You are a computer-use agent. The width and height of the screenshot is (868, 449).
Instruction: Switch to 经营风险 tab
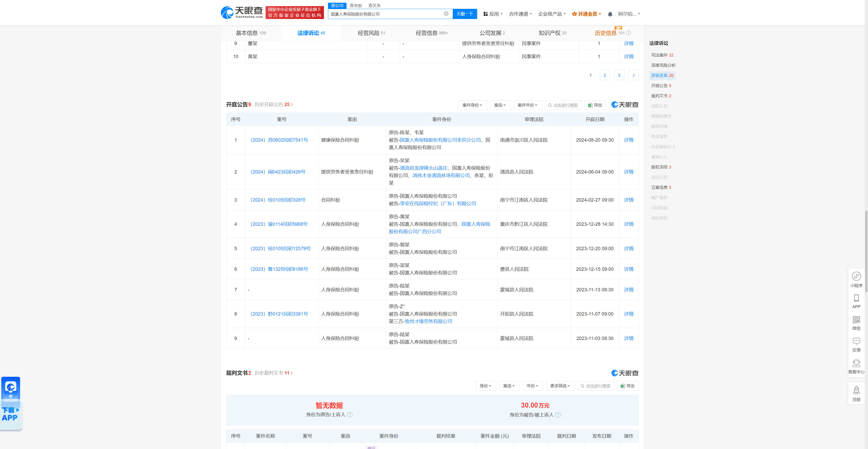click(371, 33)
